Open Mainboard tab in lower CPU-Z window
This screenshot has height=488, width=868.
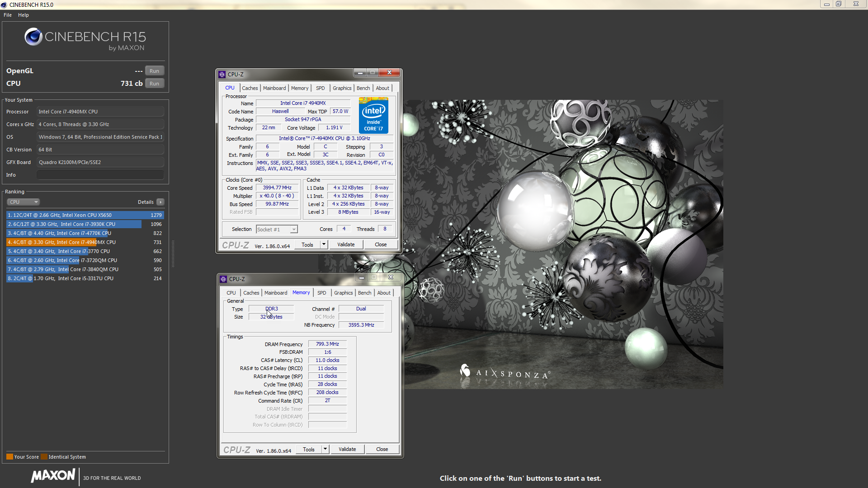(x=276, y=293)
